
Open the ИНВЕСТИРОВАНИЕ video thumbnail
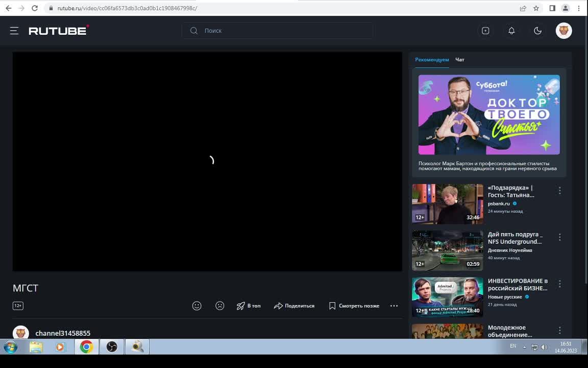(x=447, y=297)
